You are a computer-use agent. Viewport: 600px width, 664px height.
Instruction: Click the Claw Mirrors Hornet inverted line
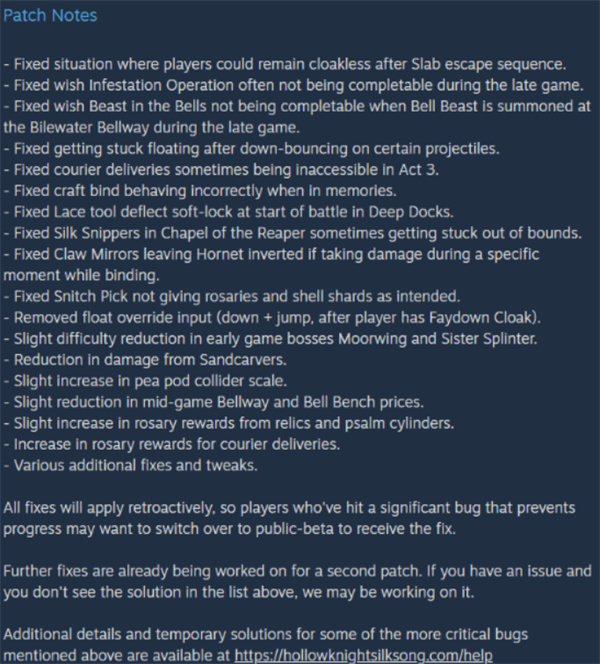[x=270, y=254]
